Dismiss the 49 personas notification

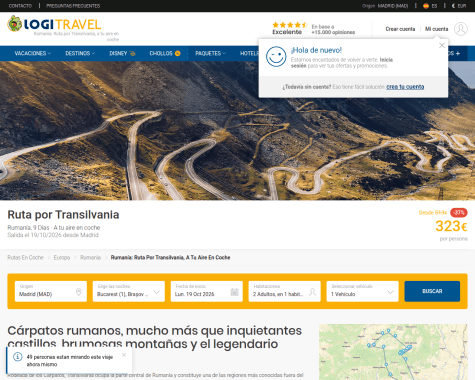tap(124, 355)
